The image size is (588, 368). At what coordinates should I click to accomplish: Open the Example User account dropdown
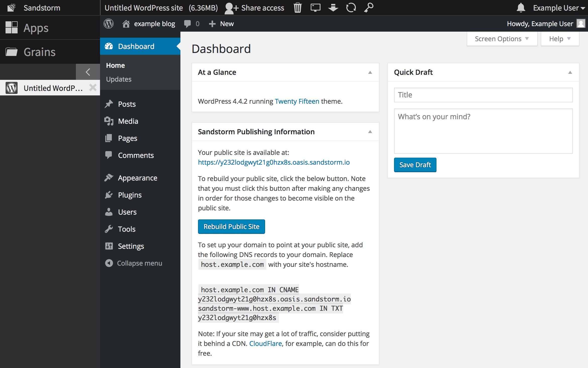point(559,8)
